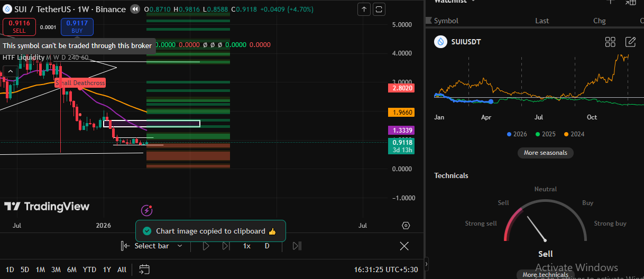The width and height of the screenshot is (644, 279).
Task: Click the SUI logo in details panel
Action: click(x=440, y=42)
